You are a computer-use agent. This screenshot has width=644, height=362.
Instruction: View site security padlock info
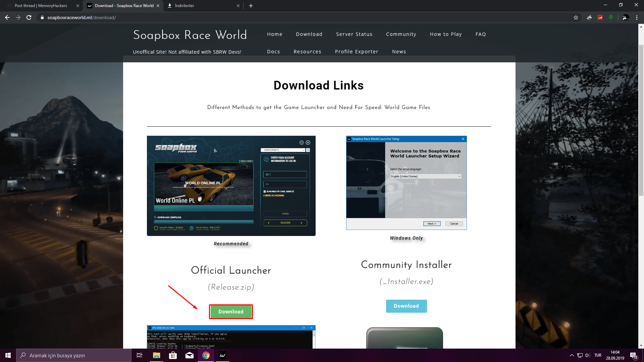tap(42, 17)
